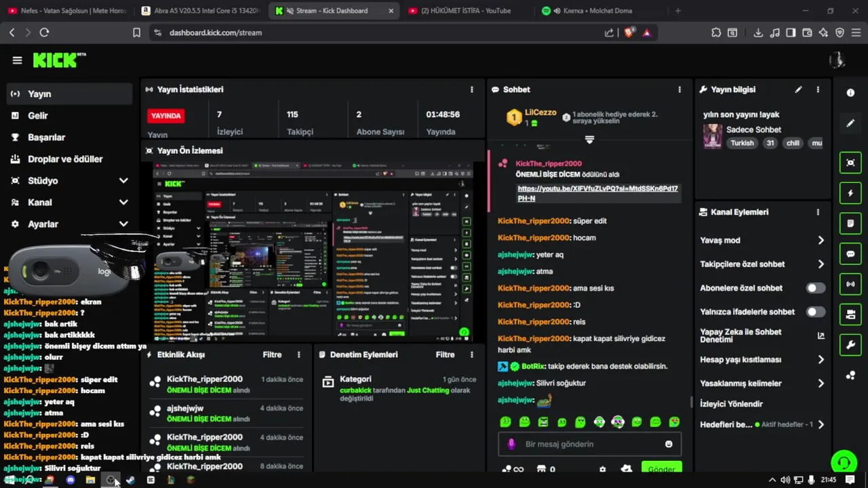Open chat settings gear below the message box
The width and height of the screenshot is (868, 488).
[602, 469]
